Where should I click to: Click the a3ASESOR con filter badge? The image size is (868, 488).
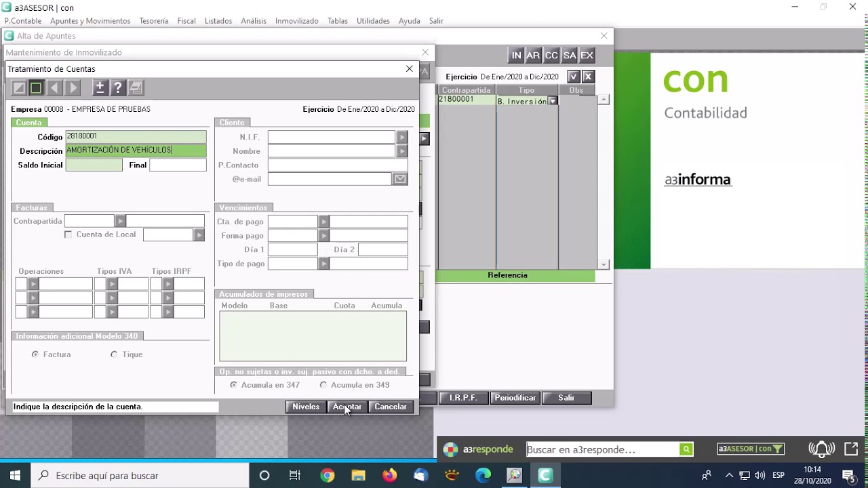click(x=751, y=449)
